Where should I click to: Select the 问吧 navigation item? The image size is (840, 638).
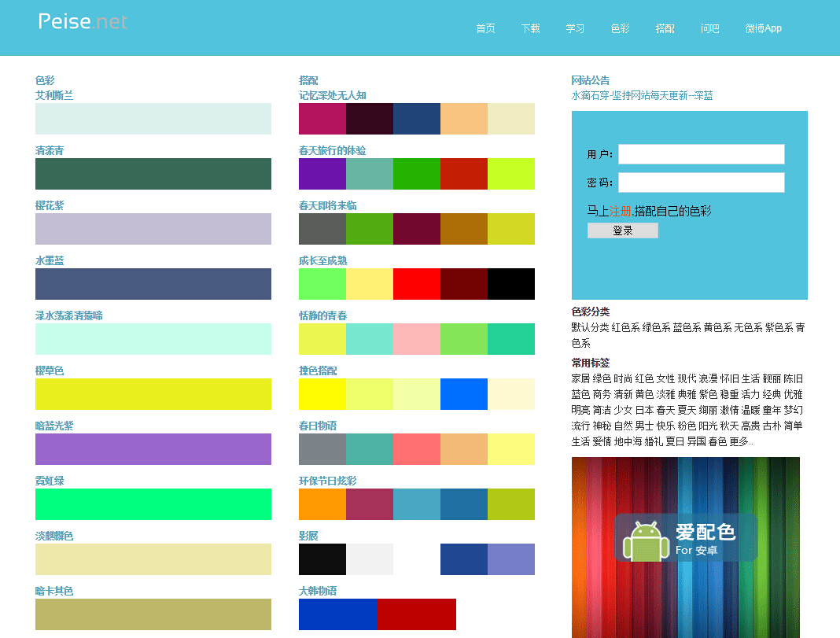pyautogui.click(x=709, y=28)
